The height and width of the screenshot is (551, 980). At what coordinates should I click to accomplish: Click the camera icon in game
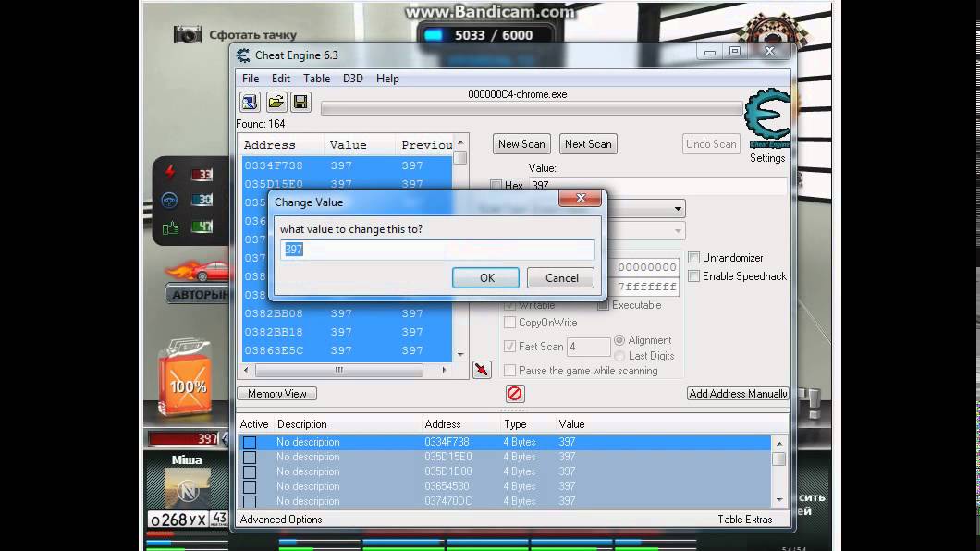coord(188,34)
